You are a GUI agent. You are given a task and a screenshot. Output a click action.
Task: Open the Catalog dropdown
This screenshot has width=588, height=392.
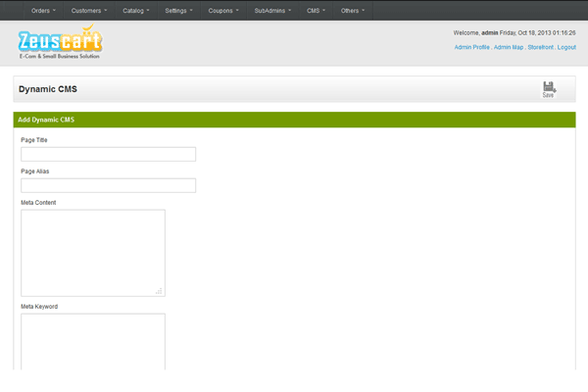pos(137,10)
